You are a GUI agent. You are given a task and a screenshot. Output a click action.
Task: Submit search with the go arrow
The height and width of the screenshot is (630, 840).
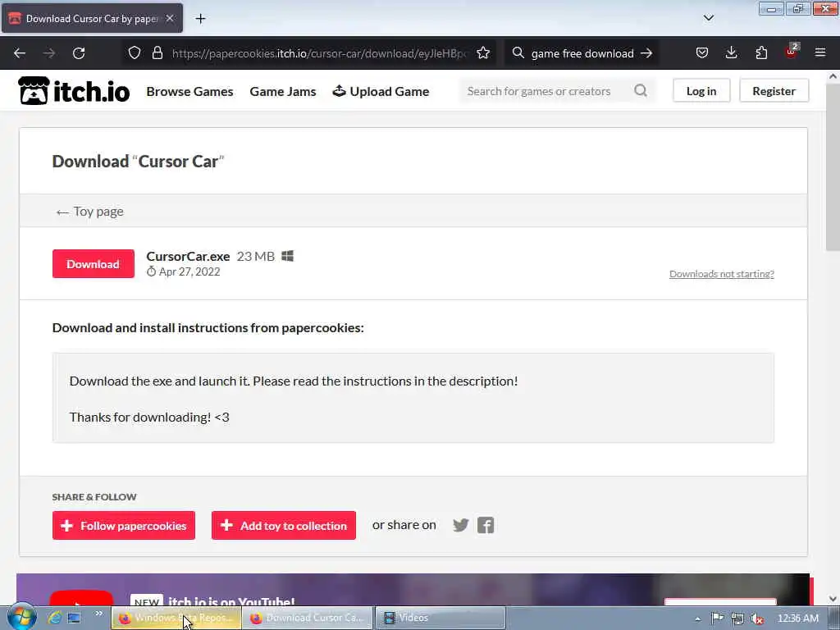[x=646, y=53]
